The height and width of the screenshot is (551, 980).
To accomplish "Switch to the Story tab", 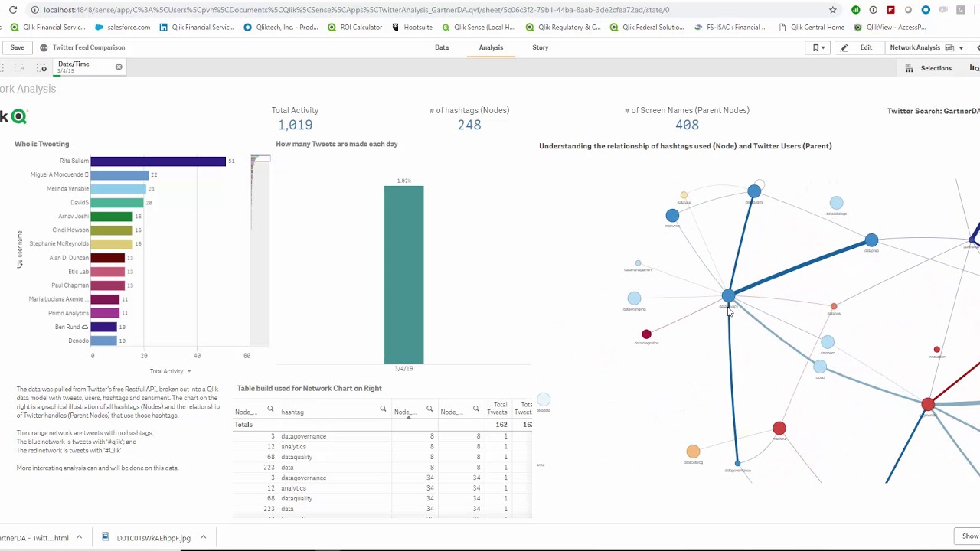I will tap(541, 47).
